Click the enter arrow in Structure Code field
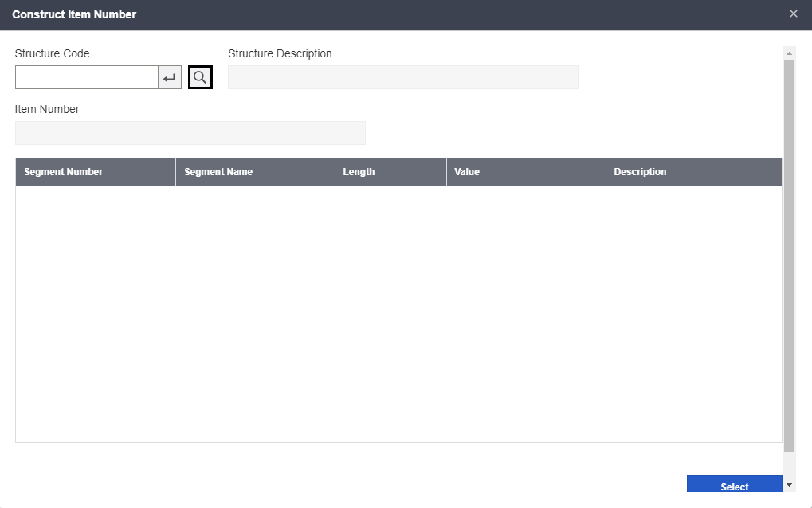Image resolution: width=812 pixels, height=508 pixels. pyautogui.click(x=171, y=76)
